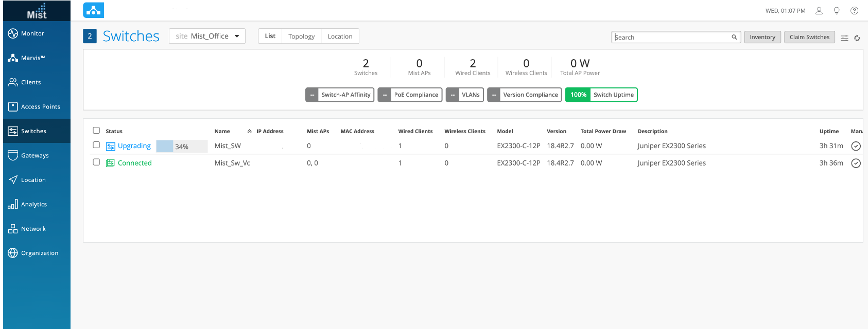
Task: Click the Wireless Clients column header
Action: (x=465, y=132)
